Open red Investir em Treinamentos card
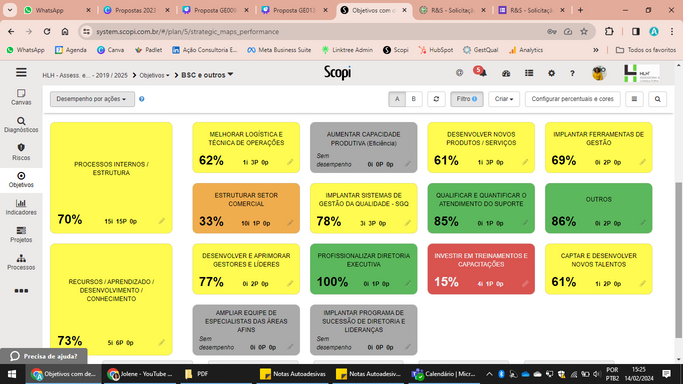Screen dimensions: 683x384 (481, 269)
